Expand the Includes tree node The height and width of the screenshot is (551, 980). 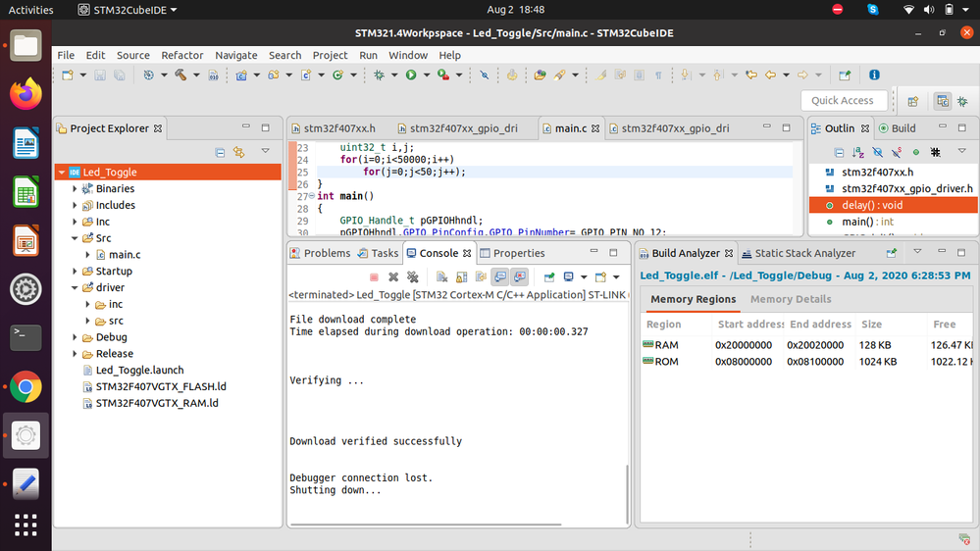[x=75, y=205]
